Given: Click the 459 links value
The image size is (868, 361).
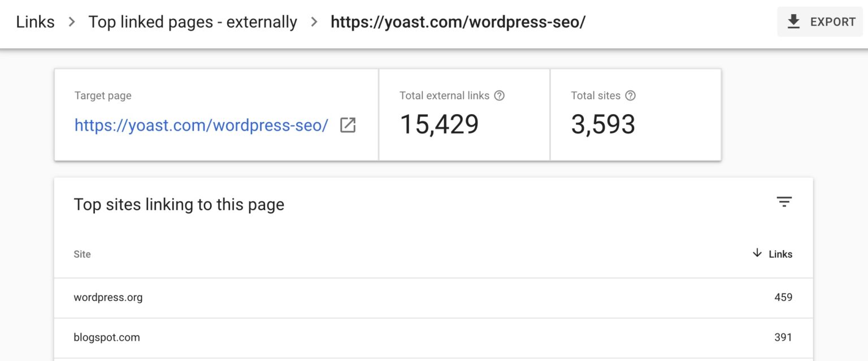Looking at the screenshot, I should click(x=783, y=297).
